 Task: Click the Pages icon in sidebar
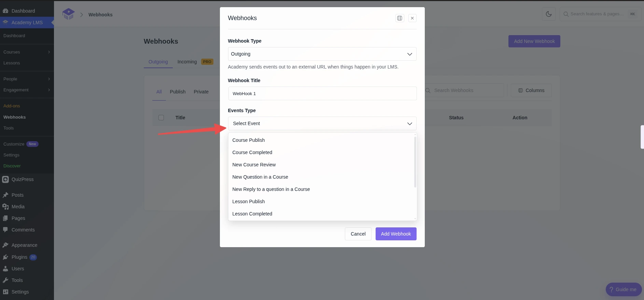coord(5,218)
